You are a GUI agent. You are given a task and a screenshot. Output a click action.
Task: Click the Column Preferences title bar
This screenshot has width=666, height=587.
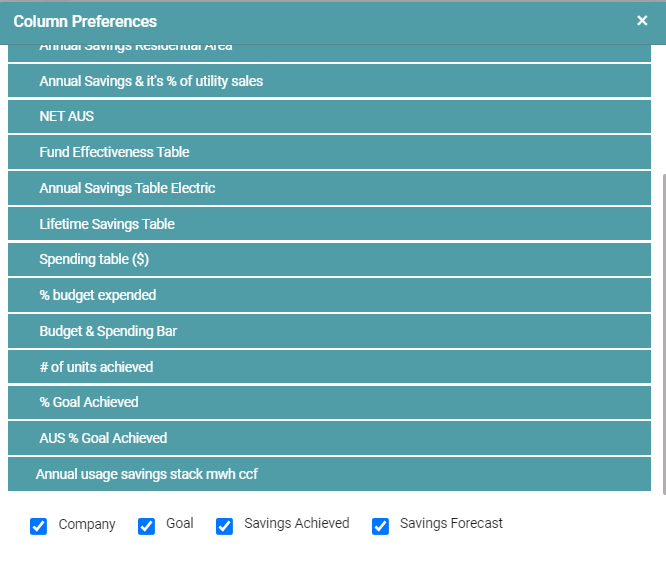[300, 21]
